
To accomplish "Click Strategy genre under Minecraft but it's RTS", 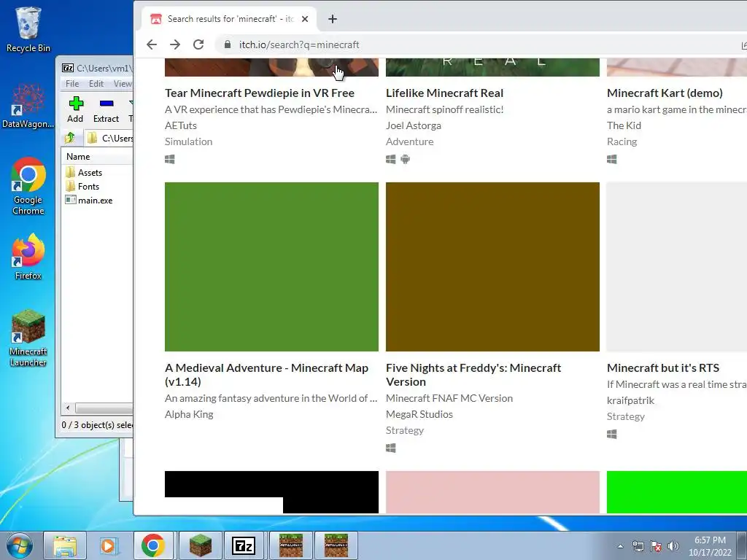I will coord(625,416).
